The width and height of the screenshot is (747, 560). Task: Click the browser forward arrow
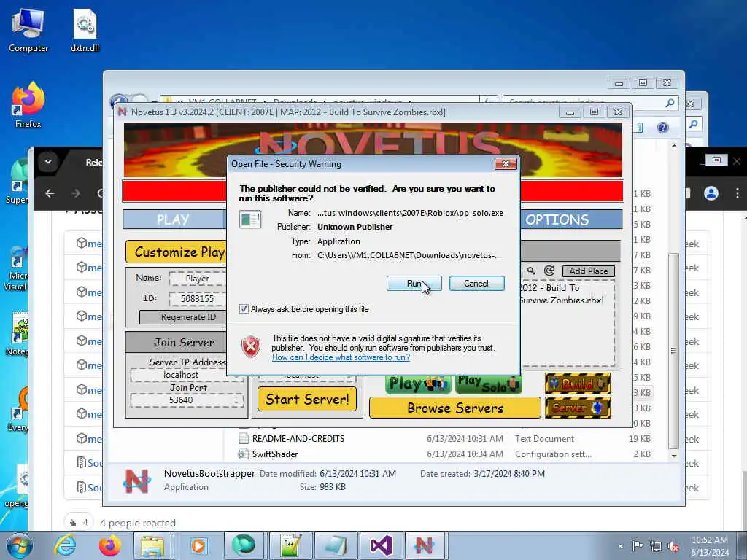pos(75,193)
